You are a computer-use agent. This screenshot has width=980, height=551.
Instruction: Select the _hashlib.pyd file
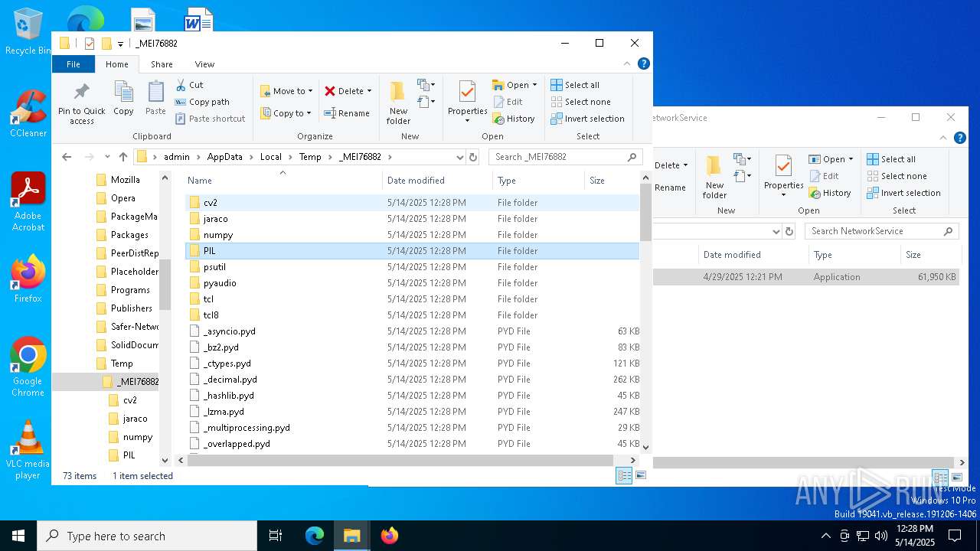tap(411, 396)
